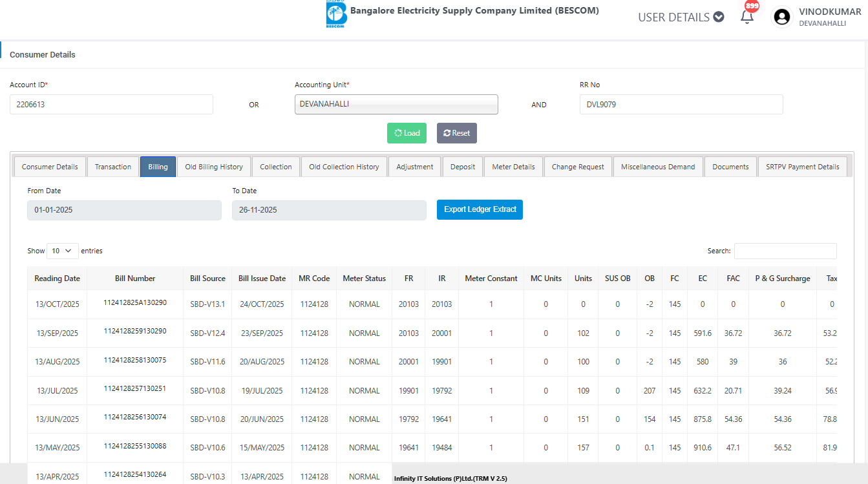This screenshot has height=484, width=868.
Task: Open the Miscellaneous Demand tab
Action: (657, 167)
